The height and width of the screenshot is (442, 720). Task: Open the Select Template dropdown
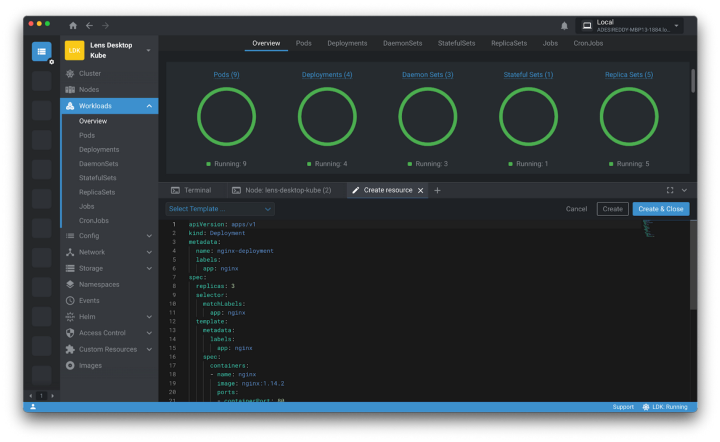pos(220,209)
